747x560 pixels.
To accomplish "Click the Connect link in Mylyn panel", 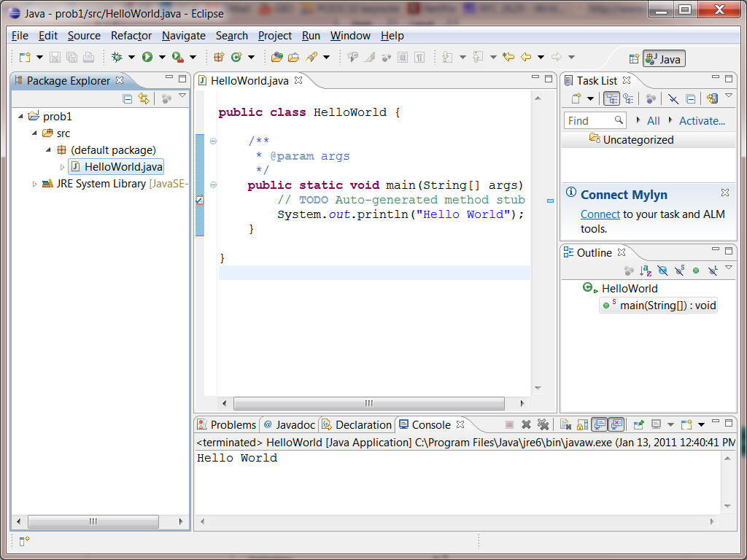I will click(x=600, y=214).
